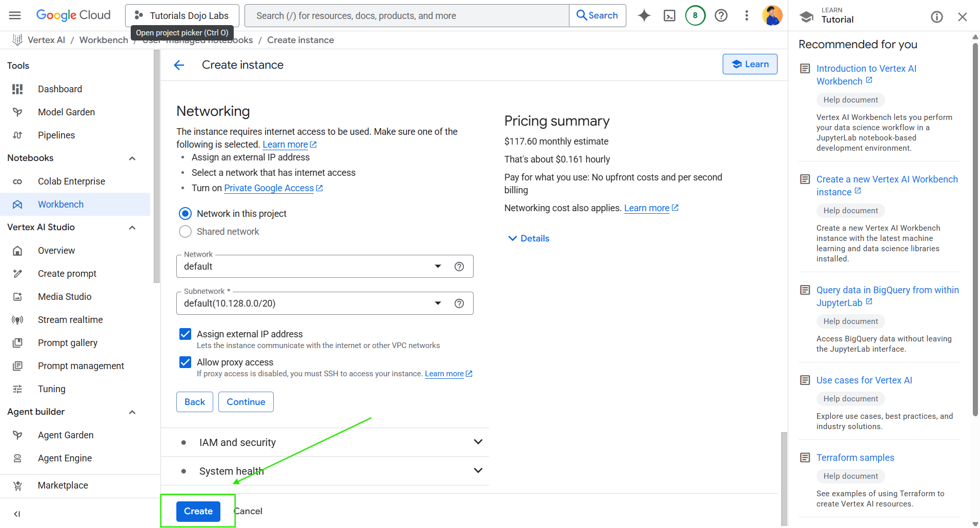Go to Colab Enterprise in sidebar
This screenshot has height=528, width=980.
coord(71,181)
